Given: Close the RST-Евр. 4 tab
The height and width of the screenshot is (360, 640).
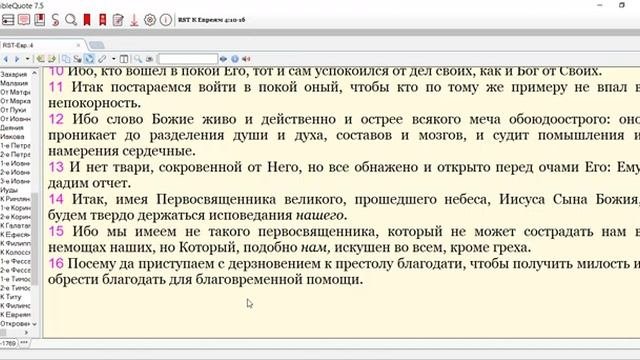Looking at the screenshot, I should tap(78, 45).
